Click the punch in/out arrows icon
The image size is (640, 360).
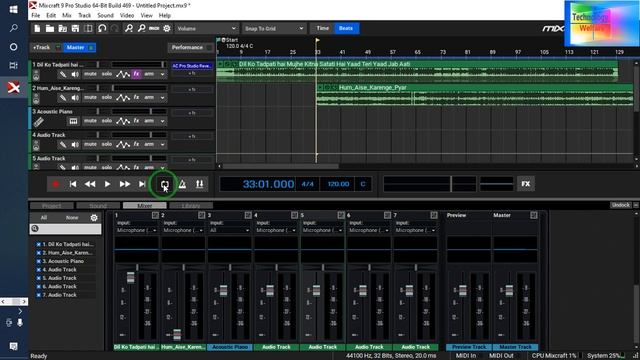200,184
